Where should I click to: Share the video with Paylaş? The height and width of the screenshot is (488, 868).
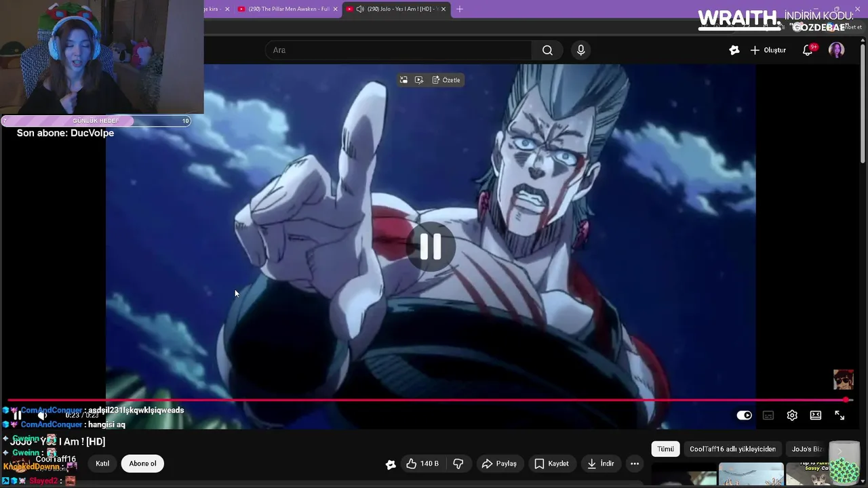pyautogui.click(x=499, y=464)
